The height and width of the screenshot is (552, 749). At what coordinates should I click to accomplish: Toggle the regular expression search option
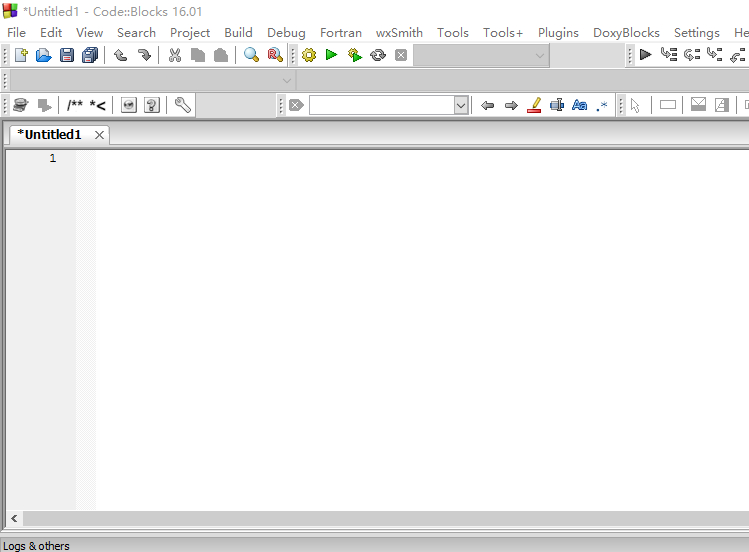point(602,106)
